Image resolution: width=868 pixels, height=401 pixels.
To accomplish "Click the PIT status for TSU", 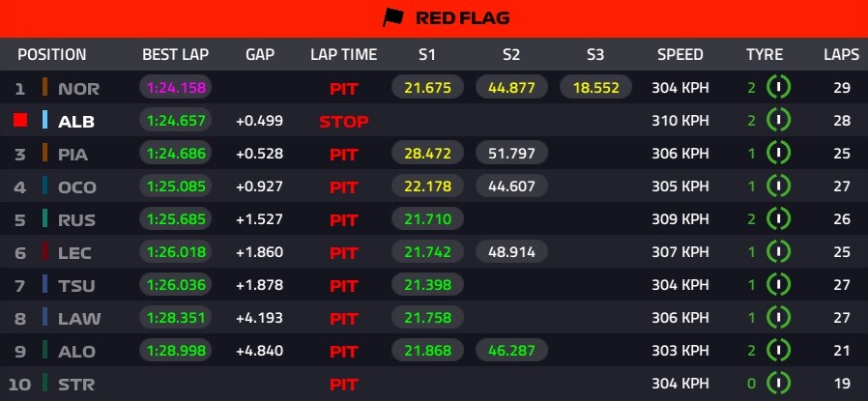I will pos(344,285).
